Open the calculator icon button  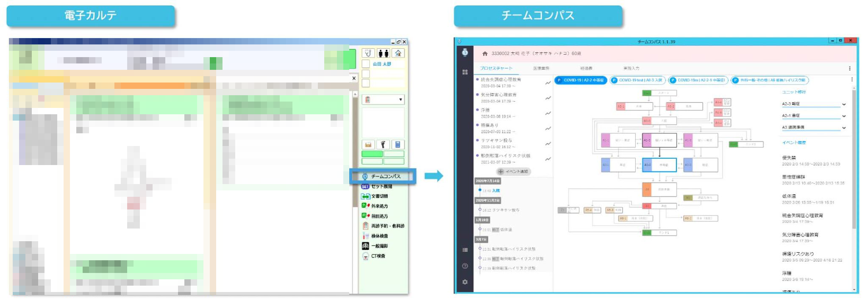(398, 144)
